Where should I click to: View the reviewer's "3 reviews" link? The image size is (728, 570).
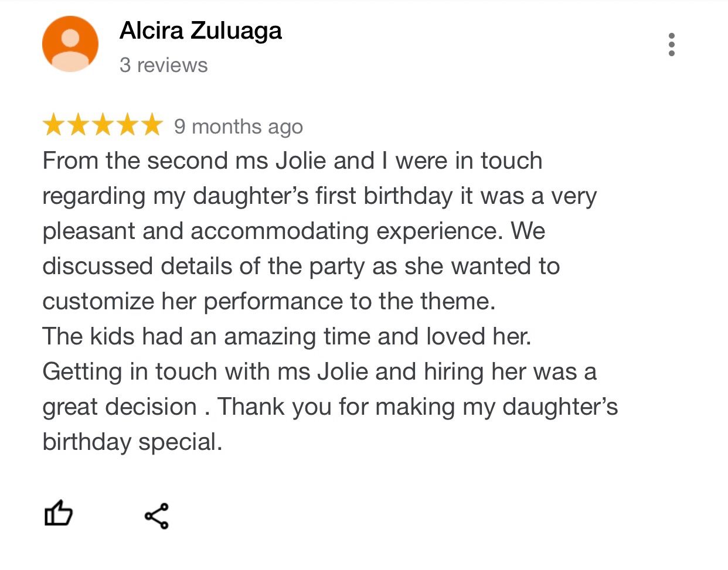pyautogui.click(x=164, y=65)
